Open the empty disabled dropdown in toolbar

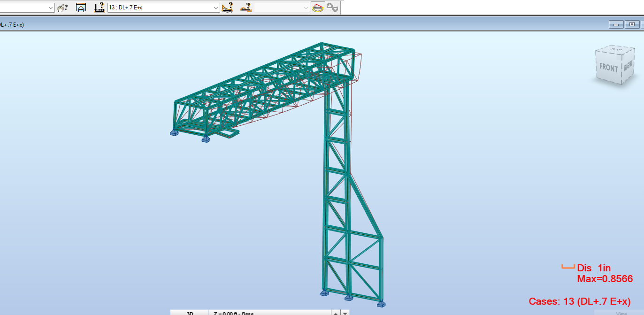click(x=282, y=8)
